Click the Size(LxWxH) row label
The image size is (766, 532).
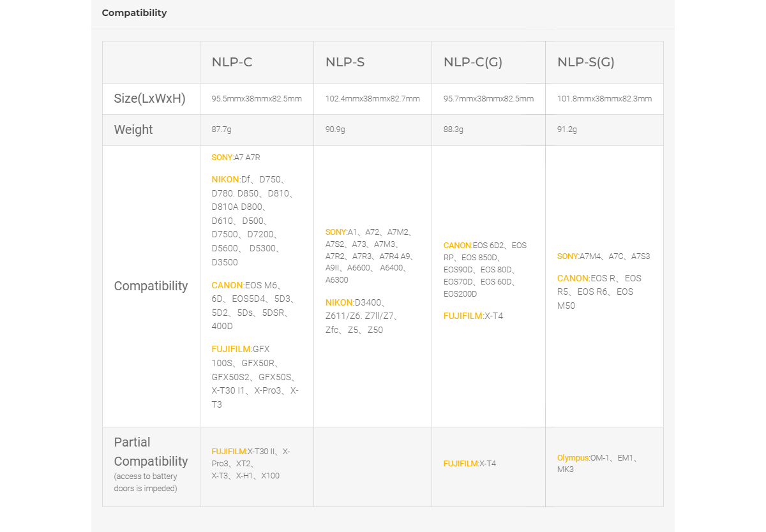(x=149, y=99)
